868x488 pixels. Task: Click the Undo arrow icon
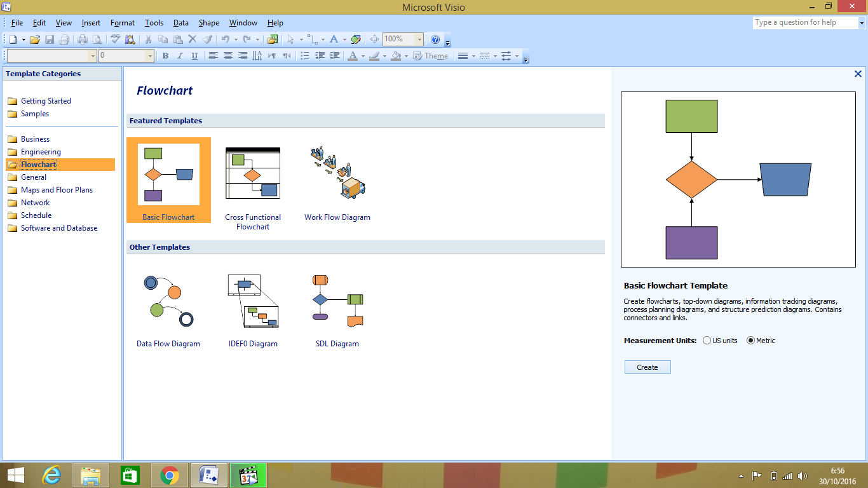(225, 39)
